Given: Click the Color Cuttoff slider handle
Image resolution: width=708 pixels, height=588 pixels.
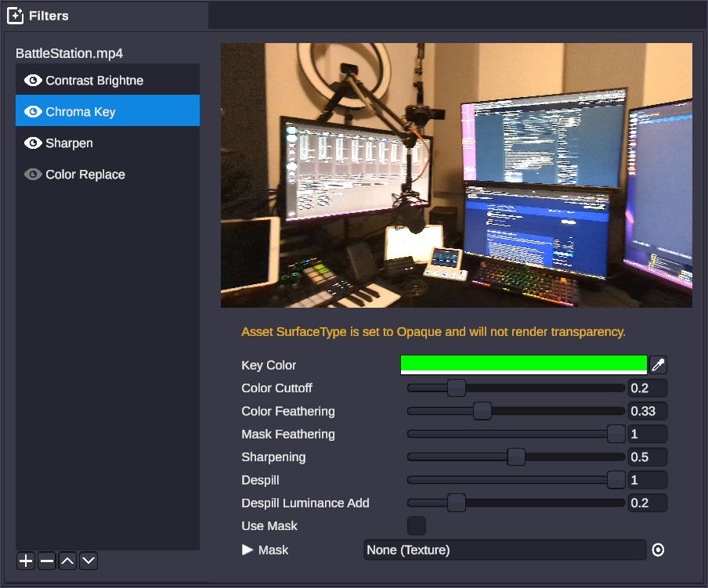Looking at the screenshot, I should pyautogui.click(x=456, y=388).
